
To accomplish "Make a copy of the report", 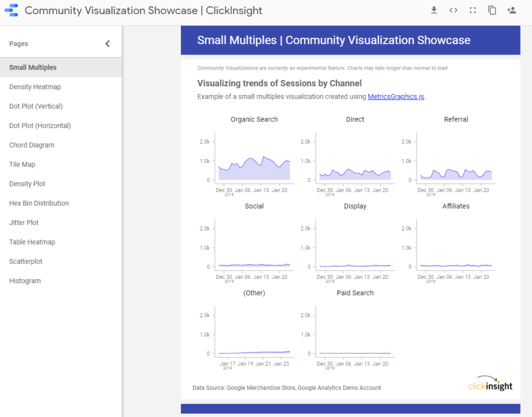I will point(491,10).
